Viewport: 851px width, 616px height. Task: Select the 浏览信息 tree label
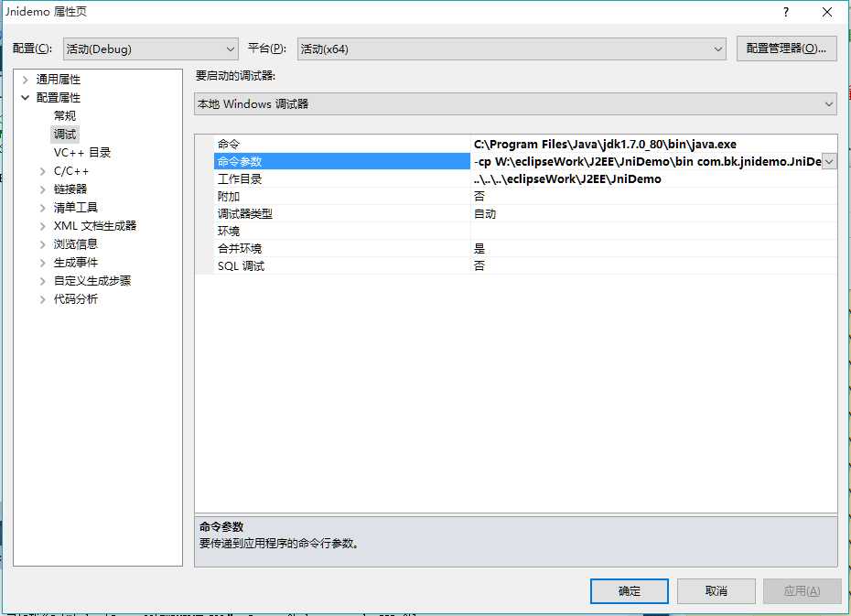[x=75, y=244]
